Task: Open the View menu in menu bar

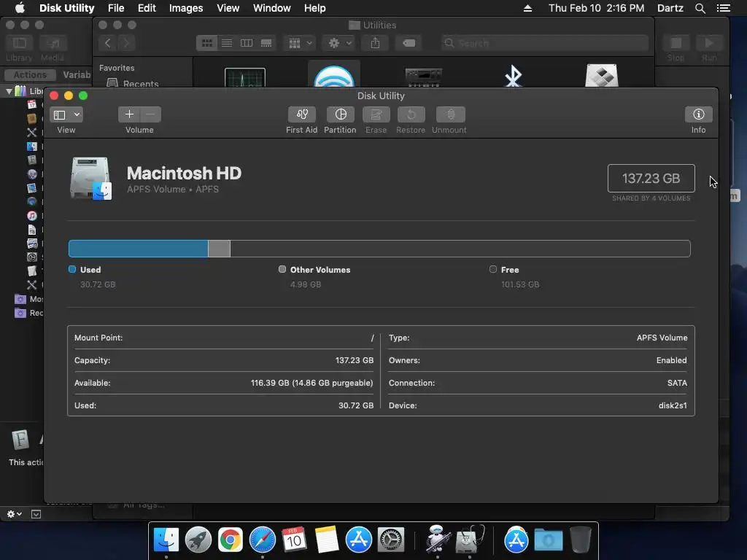Action: tap(228, 8)
